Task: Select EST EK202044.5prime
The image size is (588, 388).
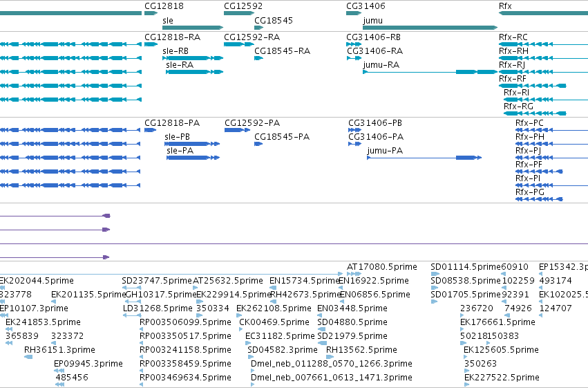Action: [x=37, y=281]
